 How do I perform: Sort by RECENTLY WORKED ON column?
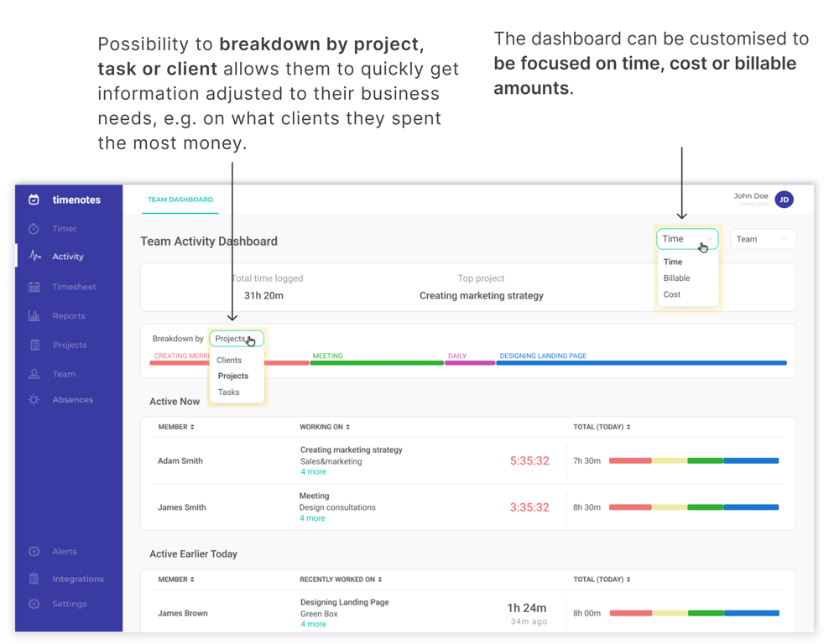[341, 579]
